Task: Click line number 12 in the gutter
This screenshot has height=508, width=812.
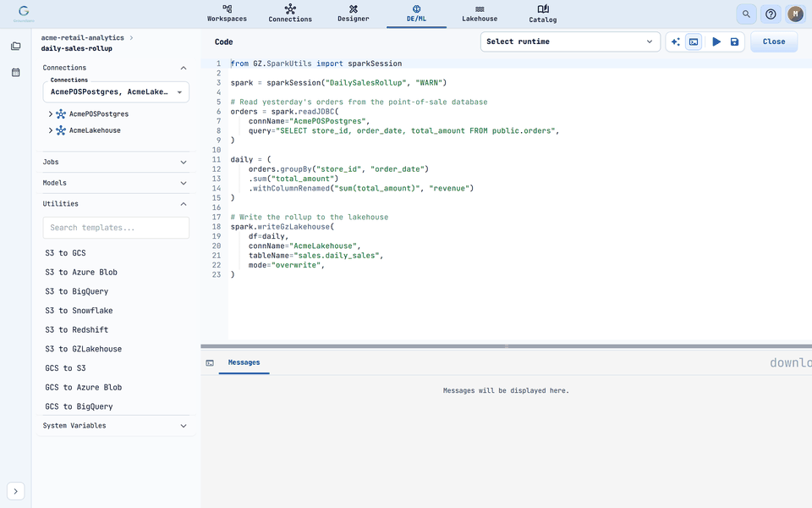Action: (217, 169)
